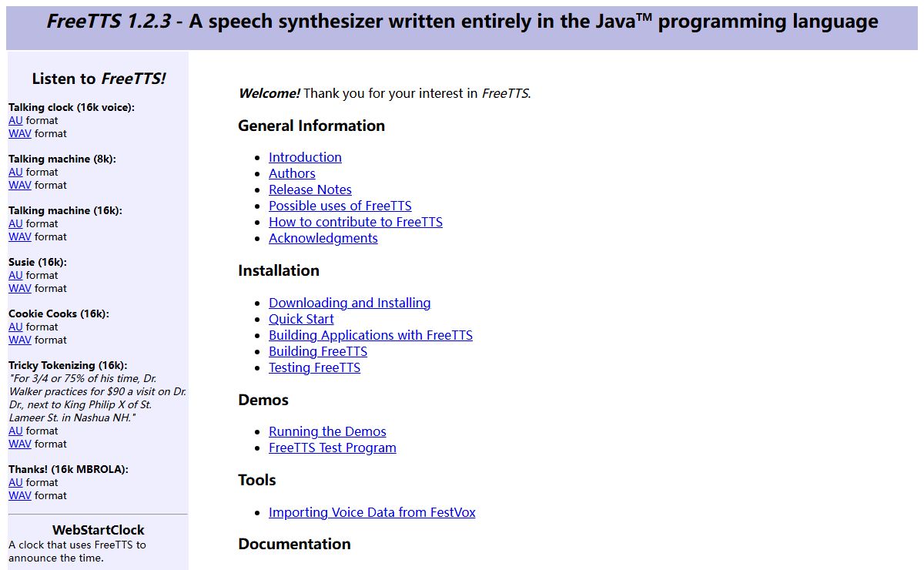This screenshot has width=924, height=570.
Task: Click the Talking clock (16k voice) label
Action: 72,107
